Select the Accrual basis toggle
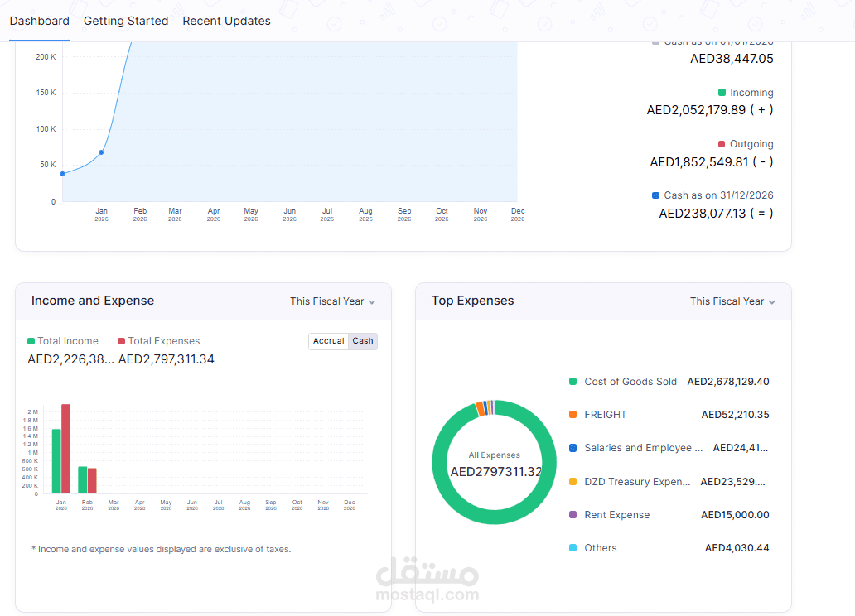 click(x=328, y=341)
